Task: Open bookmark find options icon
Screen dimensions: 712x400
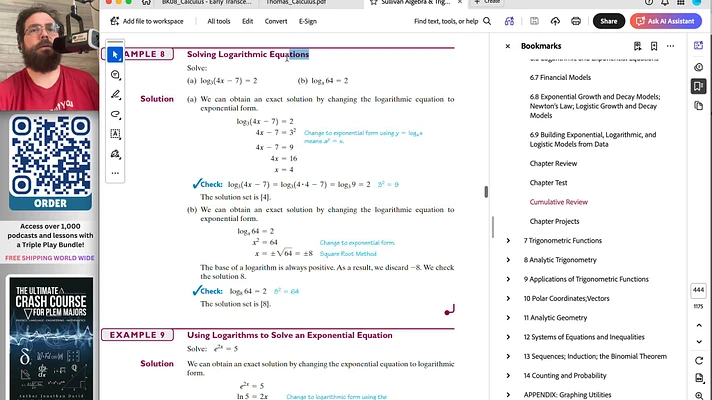Action: (638, 46)
